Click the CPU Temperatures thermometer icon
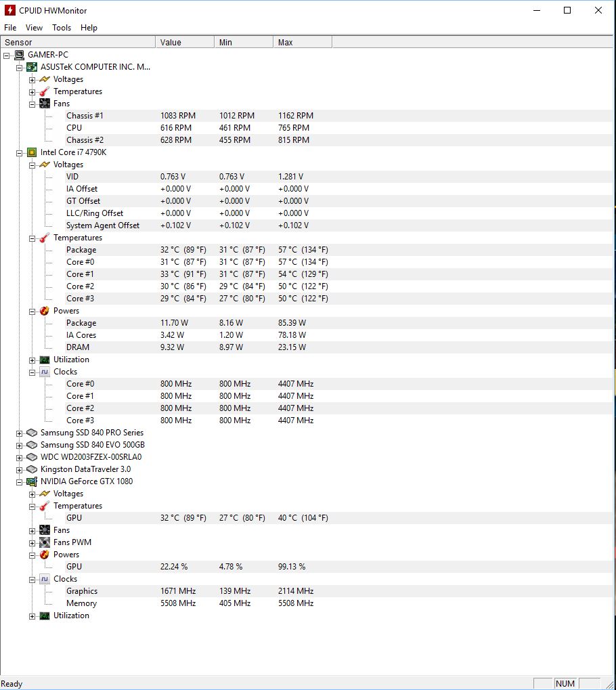 coord(45,238)
